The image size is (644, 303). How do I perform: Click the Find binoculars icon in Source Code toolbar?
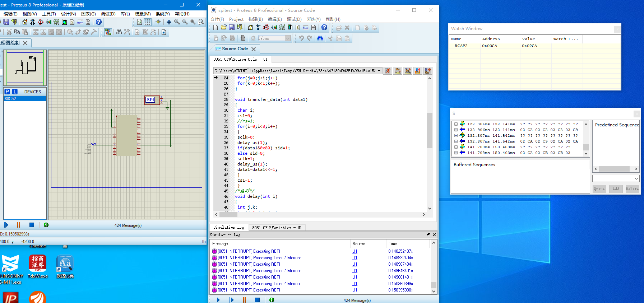pyautogui.click(x=320, y=38)
